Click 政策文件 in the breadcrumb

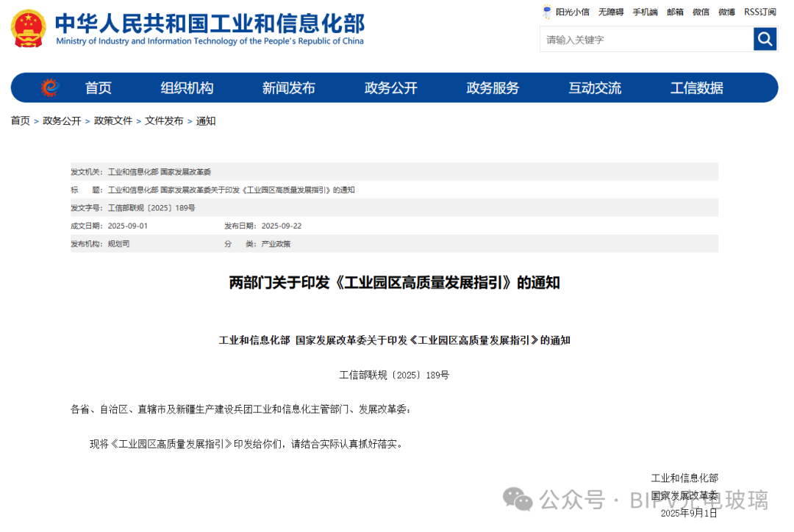tap(113, 121)
